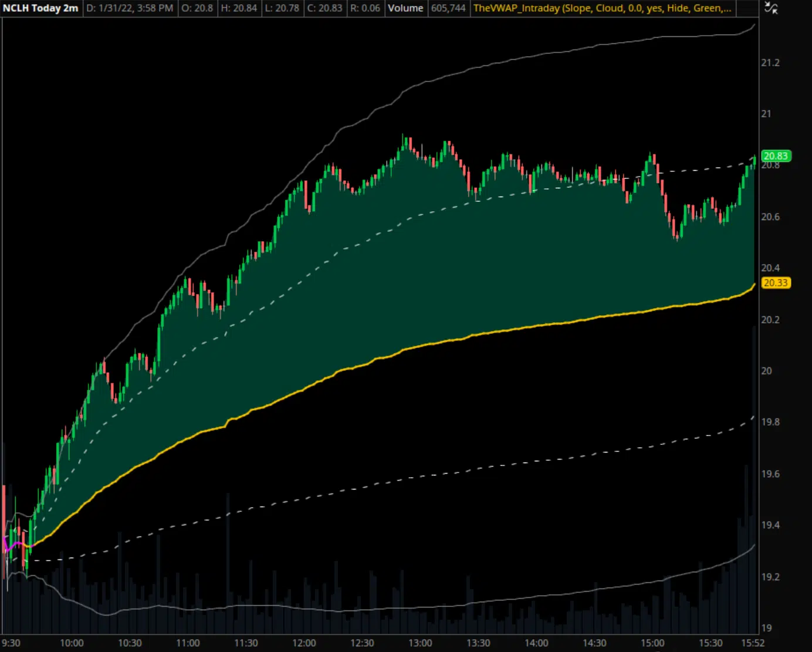Viewport: 812px width, 652px height.
Task: Click the 19 price axis label
Action: click(x=766, y=628)
